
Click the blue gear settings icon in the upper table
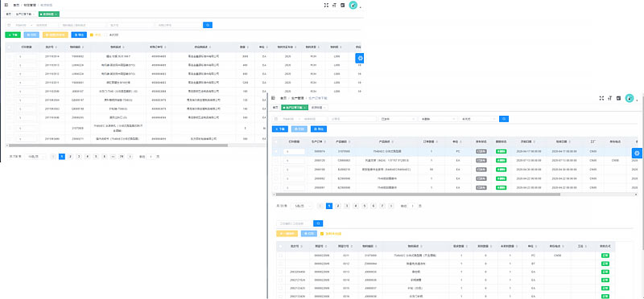click(x=359, y=58)
